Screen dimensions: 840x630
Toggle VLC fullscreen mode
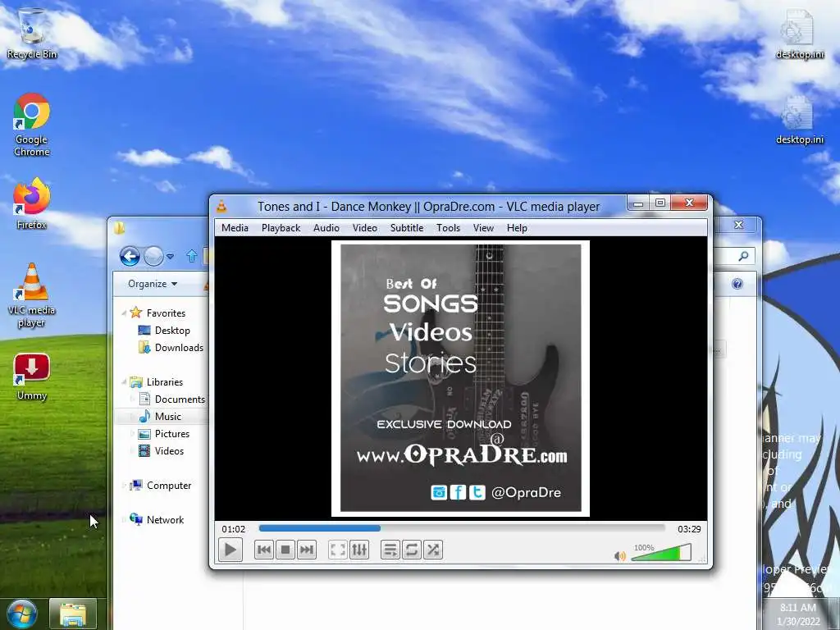pyautogui.click(x=338, y=550)
